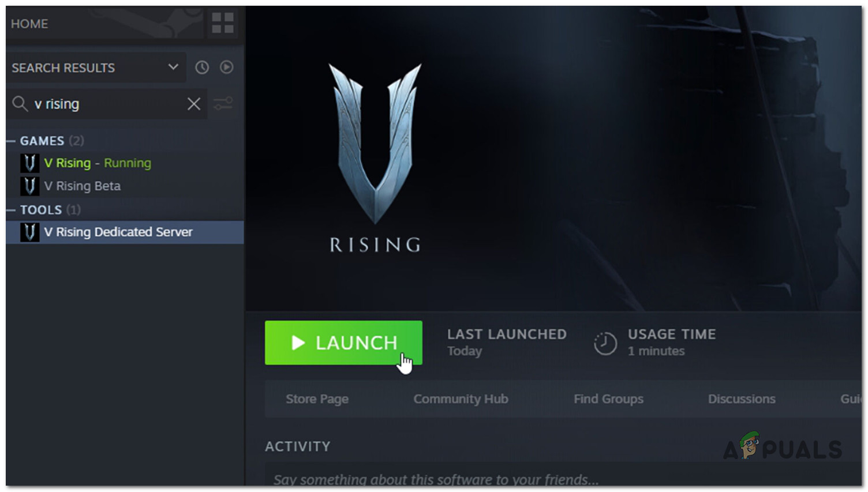Click HOME in the top bar
The image size is (868, 492).
31,24
